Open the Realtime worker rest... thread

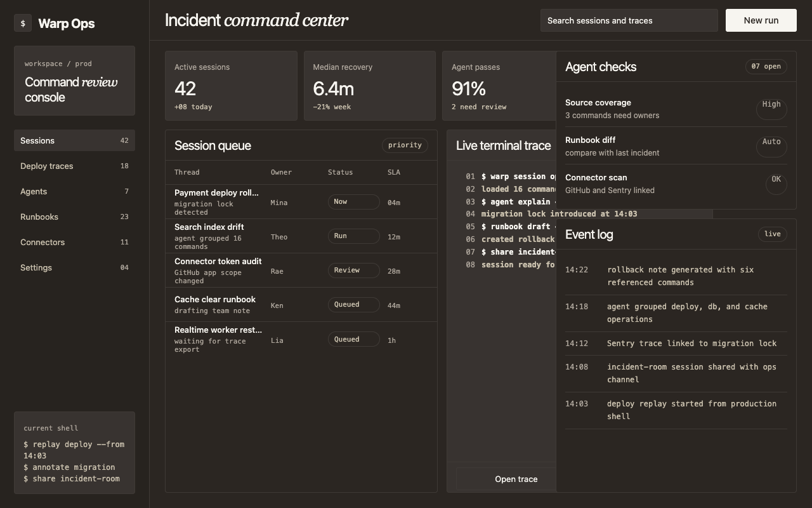[301, 340]
